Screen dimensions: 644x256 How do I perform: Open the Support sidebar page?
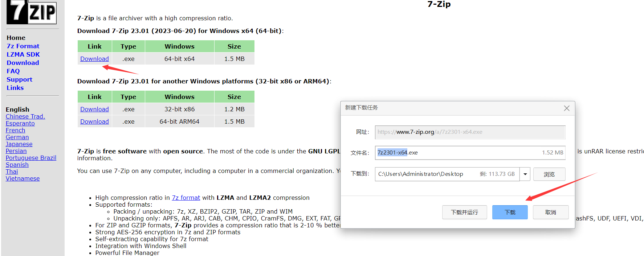point(20,79)
